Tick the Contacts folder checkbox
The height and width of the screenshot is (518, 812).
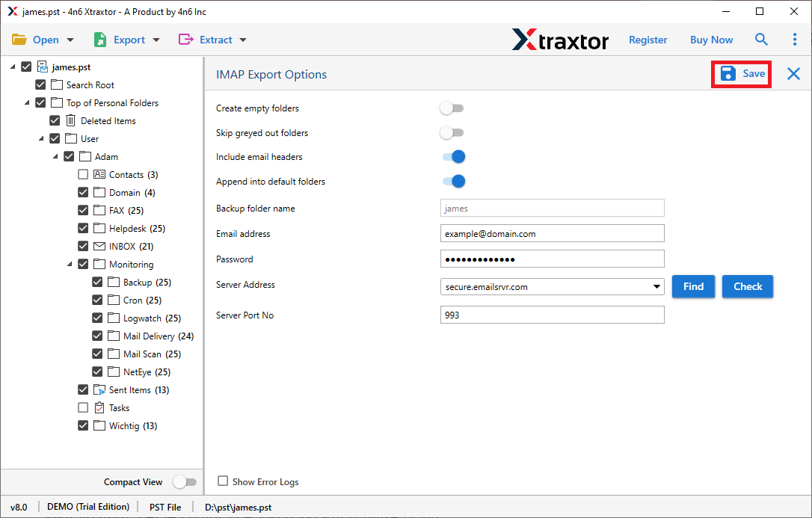click(x=82, y=174)
